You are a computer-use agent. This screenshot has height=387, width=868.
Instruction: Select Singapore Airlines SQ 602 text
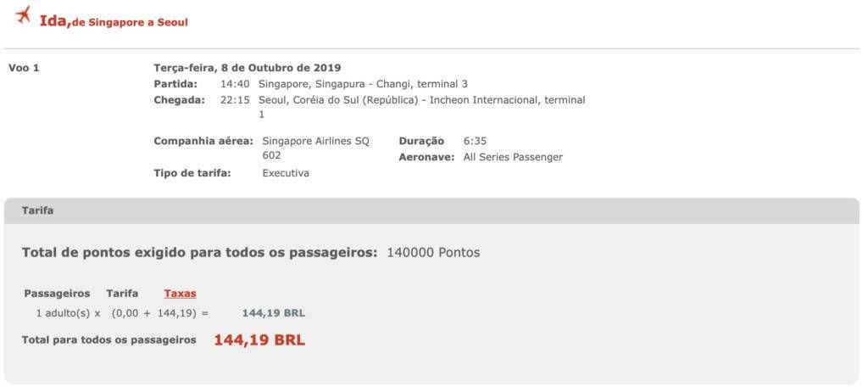pyautogui.click(x=315, y=148)
